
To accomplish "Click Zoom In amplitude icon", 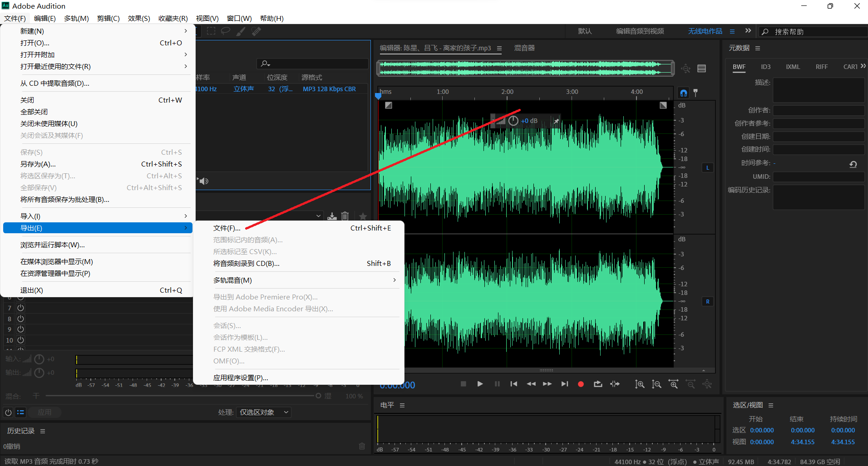I will tap(640, 384).
